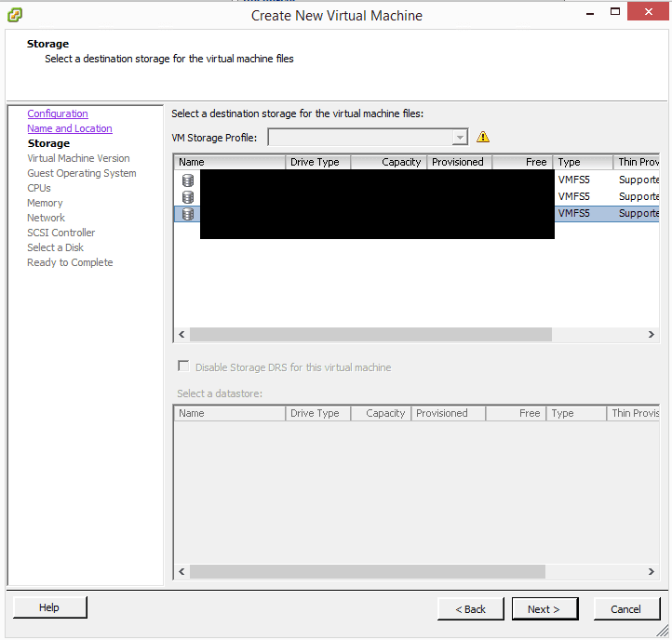Click CPUs step in sidebar
The height and width of the screenshot is (640, 672).
tap(39, 188)
